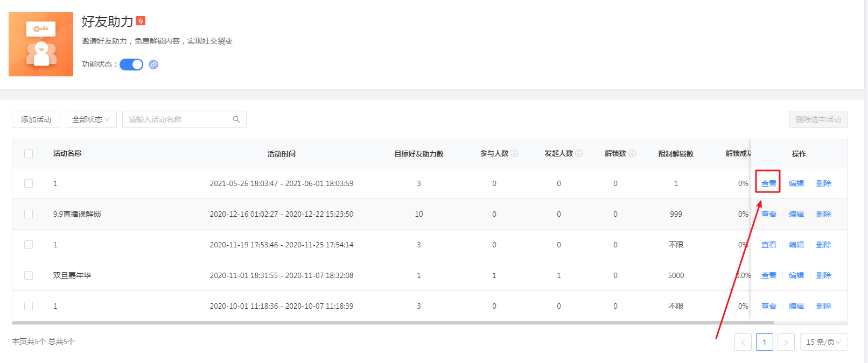Click the 操作 column header
The height and width of the screenshot is (363, 868).
pos(799,154)
